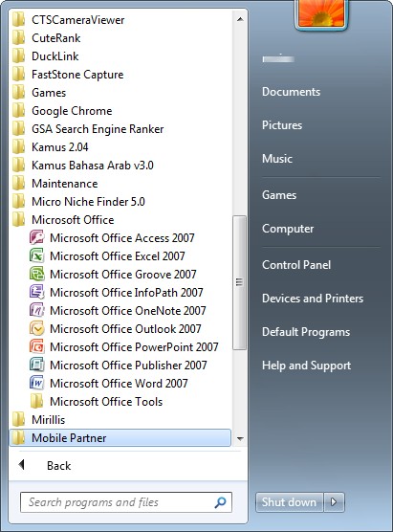The height and width of the screenshot is (532, 393).
Task: Click the programs list scrollbar thumb
Action: click(239, 282)
